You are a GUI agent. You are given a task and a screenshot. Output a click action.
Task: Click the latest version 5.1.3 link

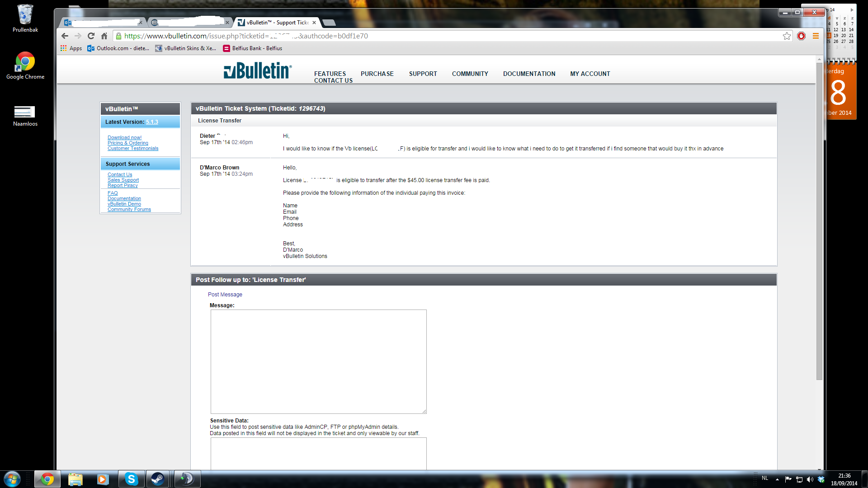(x=152, y=122)
